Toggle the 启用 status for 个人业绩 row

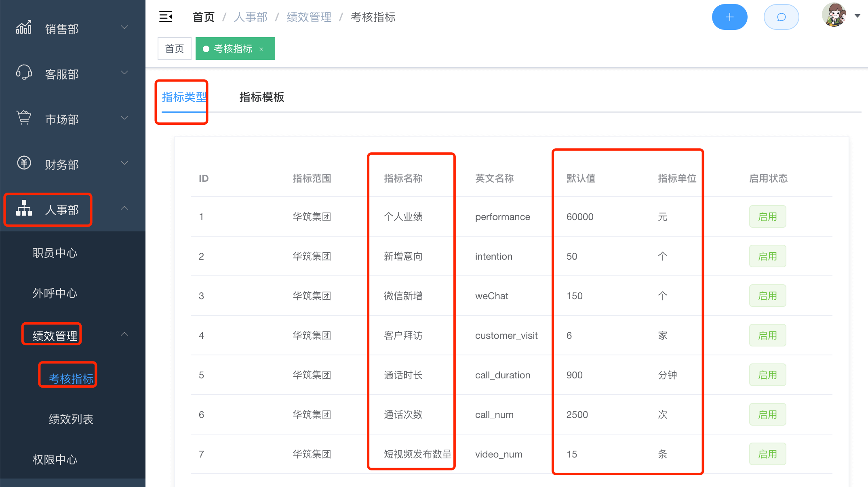point(767,217)
